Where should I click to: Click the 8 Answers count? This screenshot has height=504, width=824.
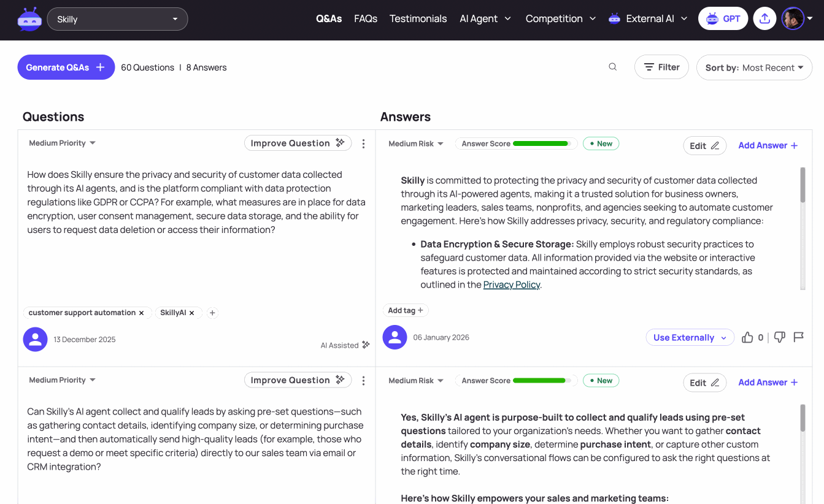pos(206,67)
